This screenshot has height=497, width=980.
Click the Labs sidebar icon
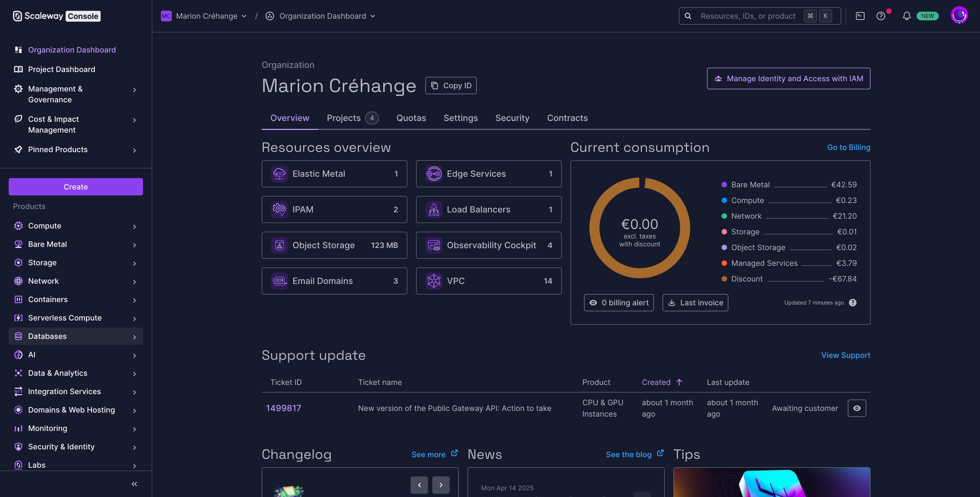point(18,465)
